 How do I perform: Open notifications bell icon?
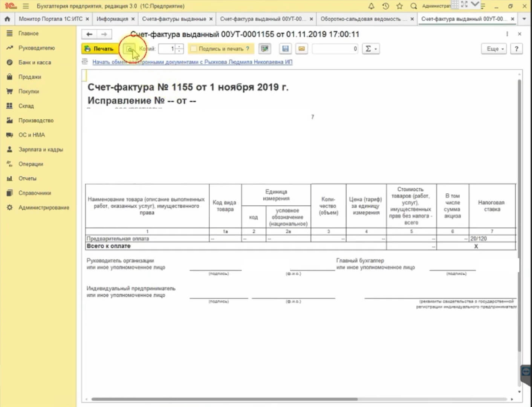(x=371, y=6)
